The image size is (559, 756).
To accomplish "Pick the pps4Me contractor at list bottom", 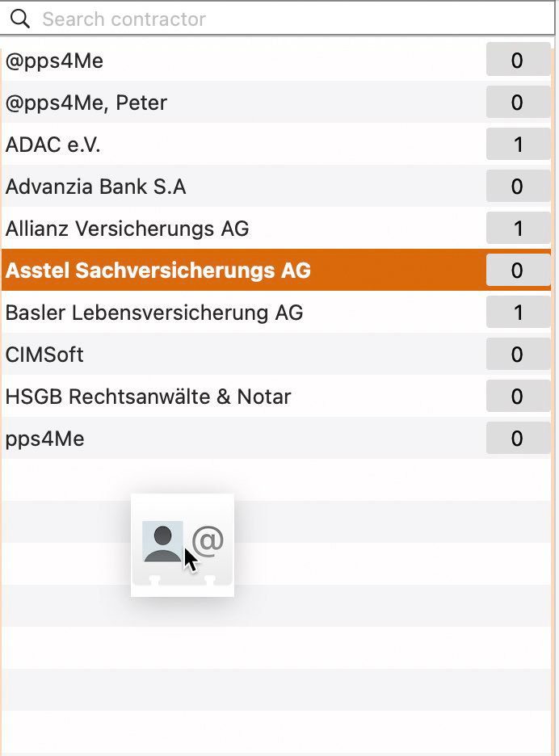I will (276, 438).
